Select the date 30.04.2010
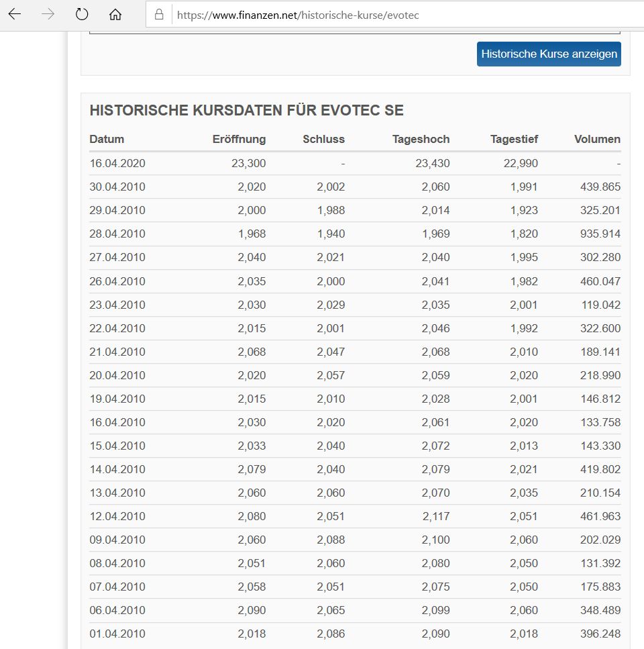Viewport: 644px width, 649px height. pyautogui.click(x=117, y=187)
